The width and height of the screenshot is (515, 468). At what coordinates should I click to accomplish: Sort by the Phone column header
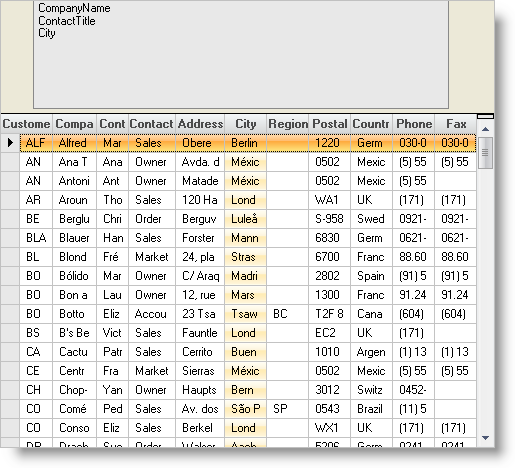pyautogui.click(x=414, y=124)
